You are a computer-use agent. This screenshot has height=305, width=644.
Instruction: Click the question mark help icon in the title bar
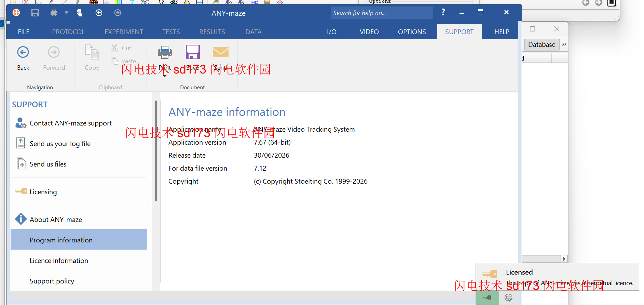click(x=443, y=12)
